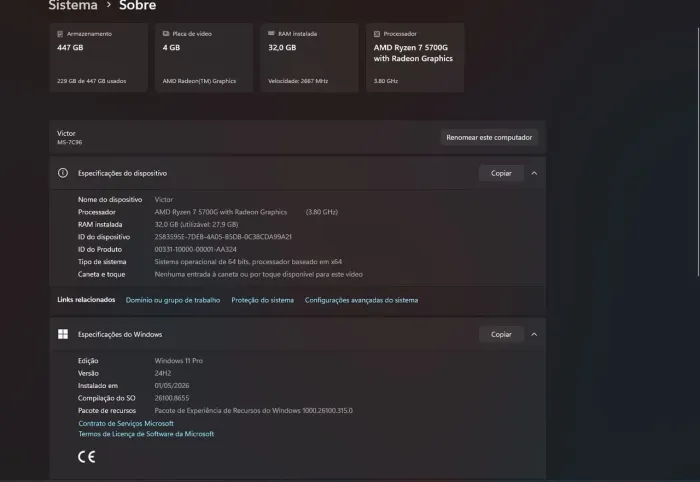Open the RAM instalada 32,0 GB card
This screenshot has width=700, height=482.
(309, 58)
